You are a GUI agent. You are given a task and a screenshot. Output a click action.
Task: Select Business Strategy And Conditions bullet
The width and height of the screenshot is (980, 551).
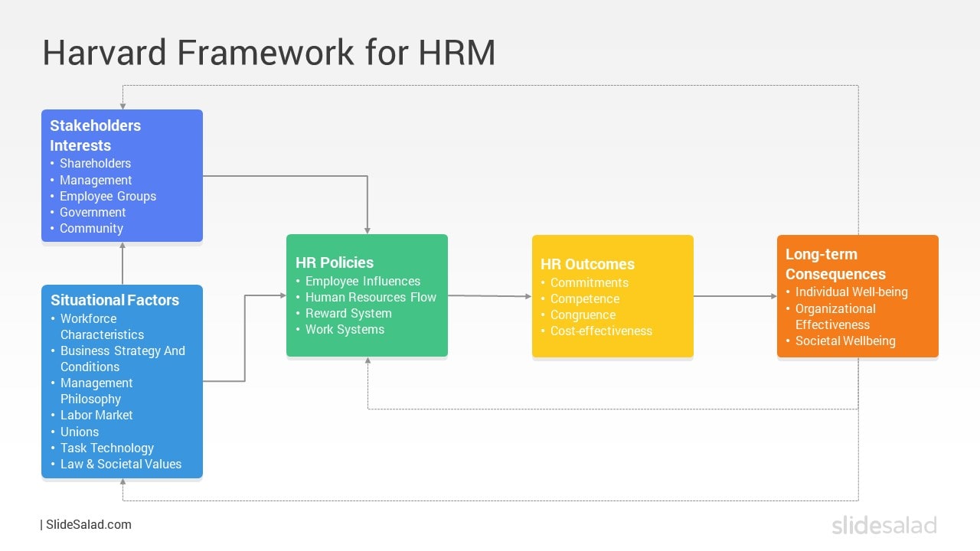tap(122, 359)
